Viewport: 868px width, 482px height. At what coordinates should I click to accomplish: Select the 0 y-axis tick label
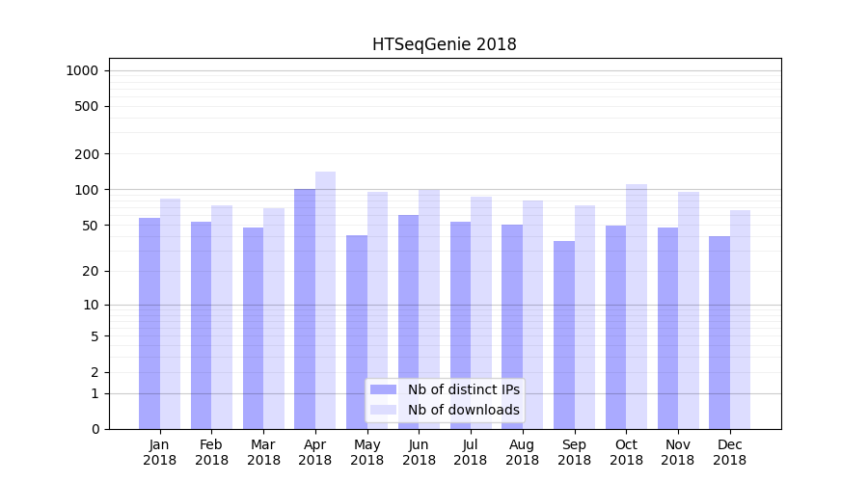[95, 429]
